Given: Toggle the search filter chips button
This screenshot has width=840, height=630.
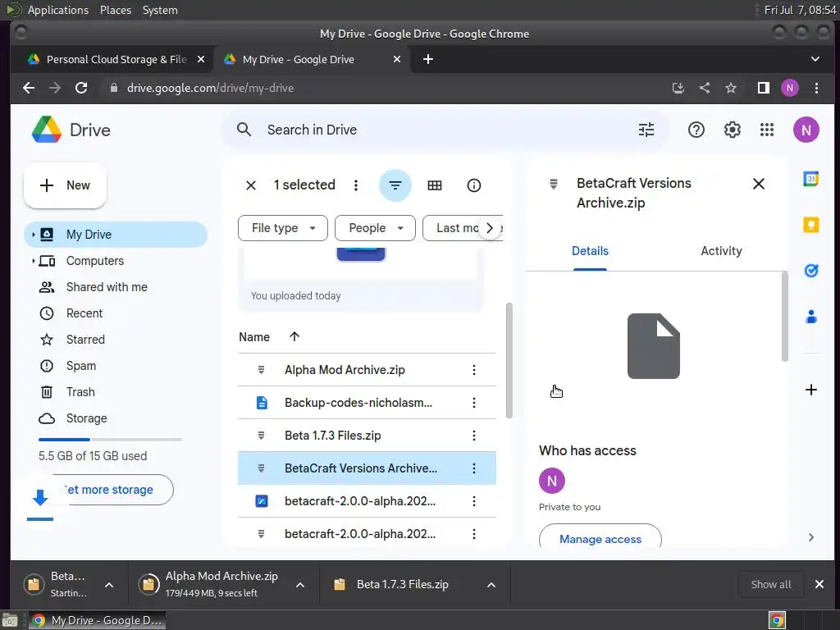Looking at the screenshot, I should (x=395, y=185).
